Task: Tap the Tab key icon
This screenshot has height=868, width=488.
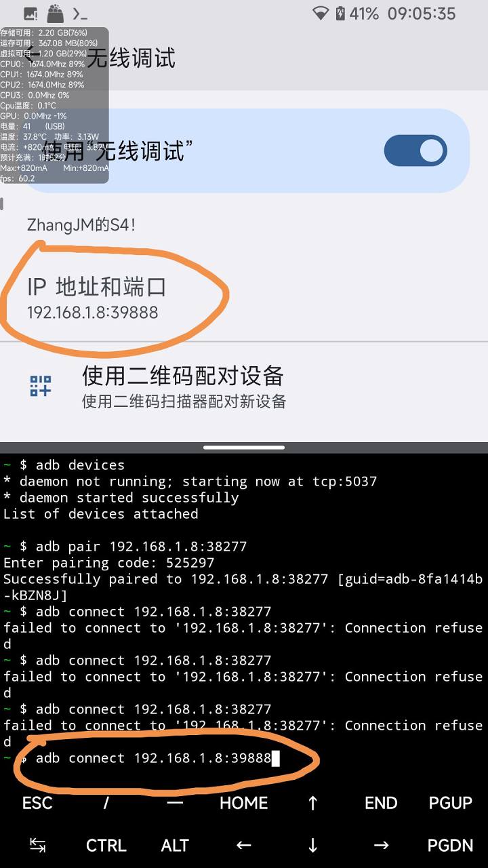Action: 38,846
